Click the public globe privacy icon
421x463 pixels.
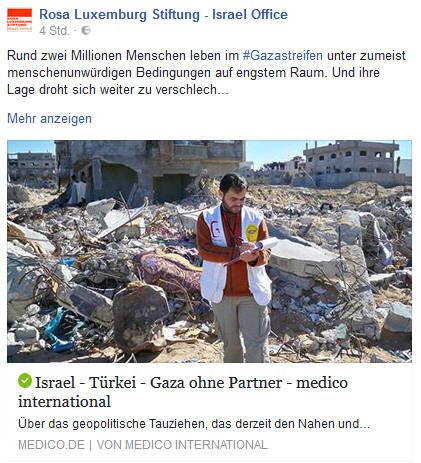point(86,31)
